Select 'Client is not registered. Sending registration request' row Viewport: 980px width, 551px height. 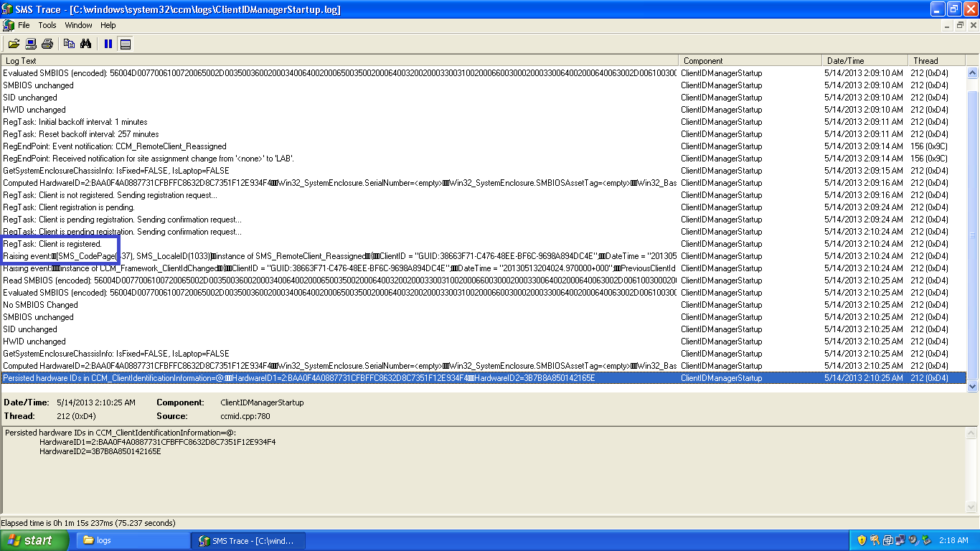pos(484,195)
